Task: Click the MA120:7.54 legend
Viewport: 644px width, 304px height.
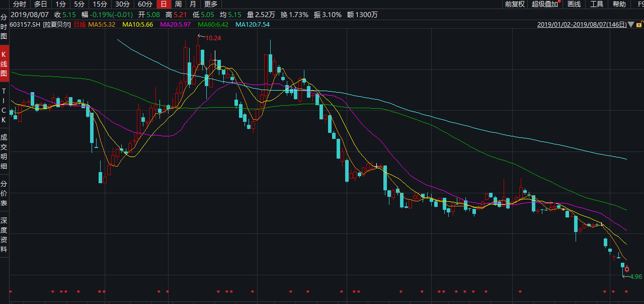Action: pos(253,24)
